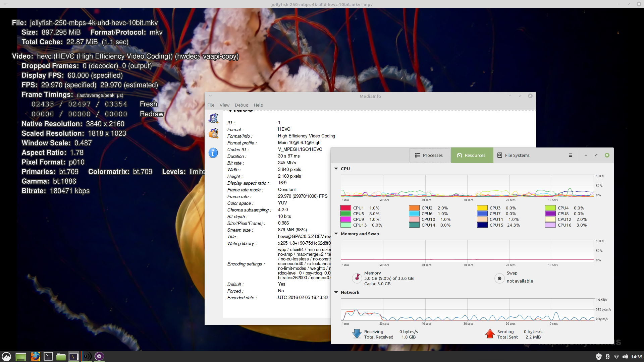Viewport: 644px width, 362px height.
Task: Click the Bit rate value 245 Mb/s
Action: (x=287, y=163)
